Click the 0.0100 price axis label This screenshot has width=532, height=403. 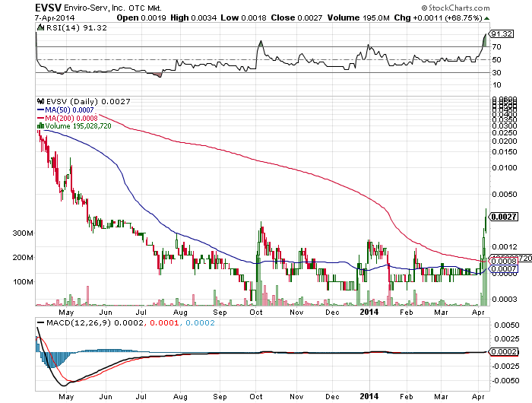pyautogui.click(x=505, y=168)
